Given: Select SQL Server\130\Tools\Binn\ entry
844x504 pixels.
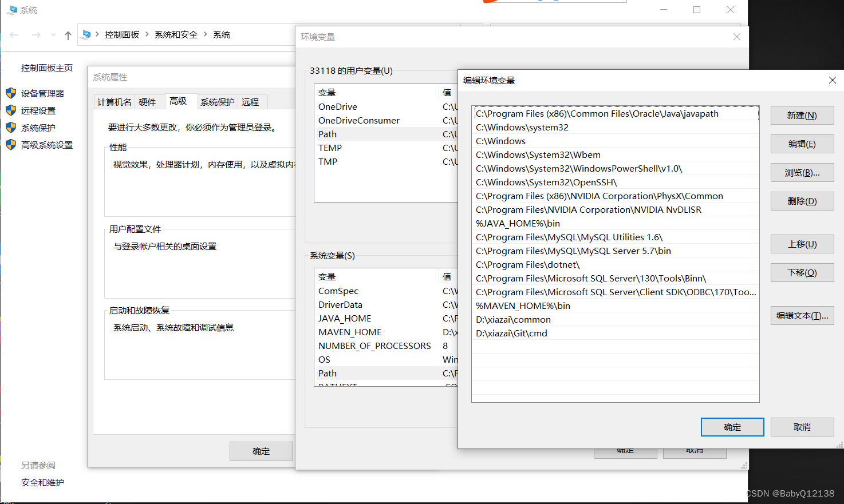Looking at the screenshot, I should [x=616, y=278].
